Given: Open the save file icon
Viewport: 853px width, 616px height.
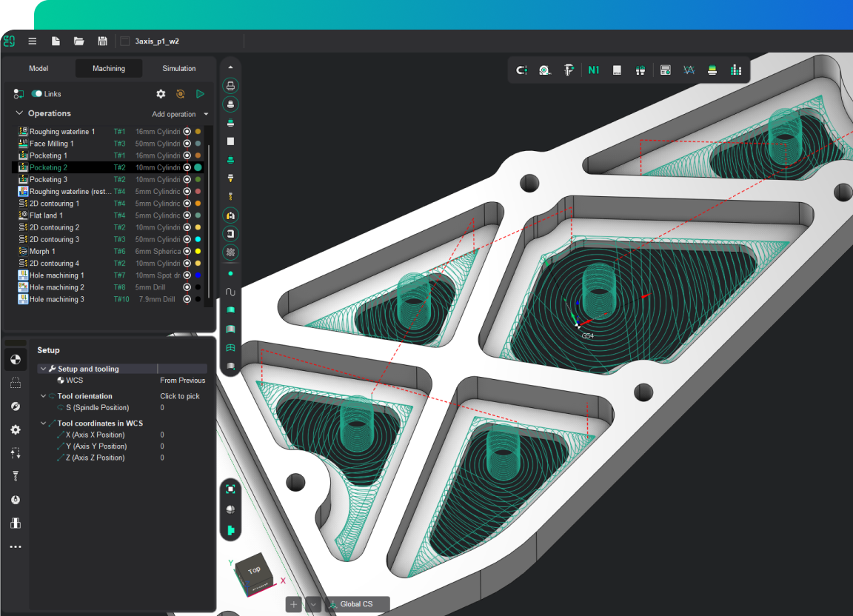Looking at the screenshot, I should [x=102, y=41].
